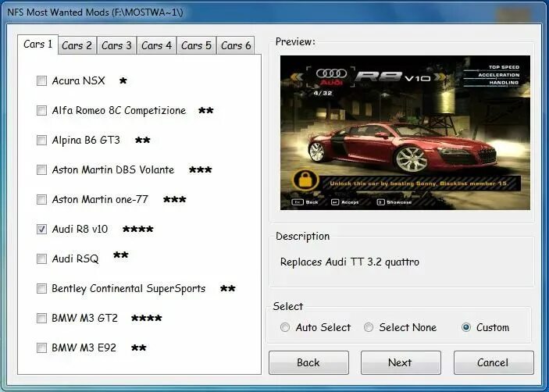Click the Aston Martin one-77 label
The height and width of the screenshot is (392, 549).
point(100,199)
